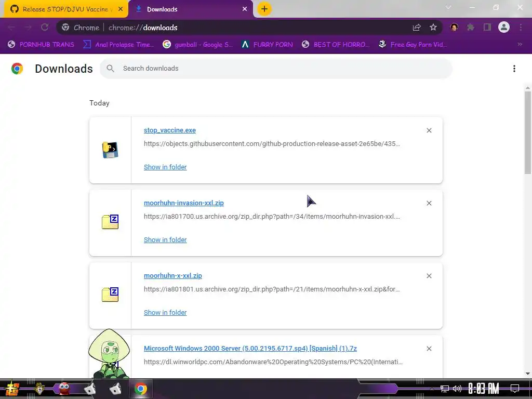Image resolution: width=532 pixels, height=399 pixels.
Task: Open the moorhuhn-invasion-xxl.zip file link
Action: coord(183,203)
